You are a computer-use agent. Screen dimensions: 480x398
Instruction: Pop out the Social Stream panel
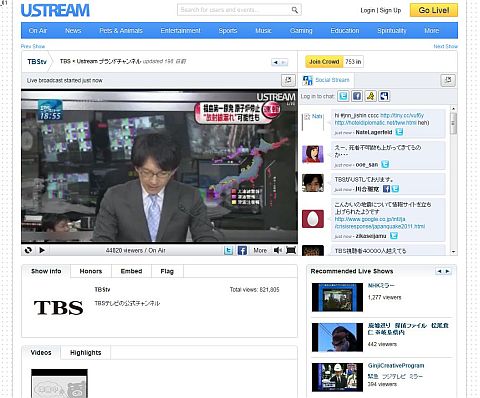pyautogui.click(x=448, y=80)
